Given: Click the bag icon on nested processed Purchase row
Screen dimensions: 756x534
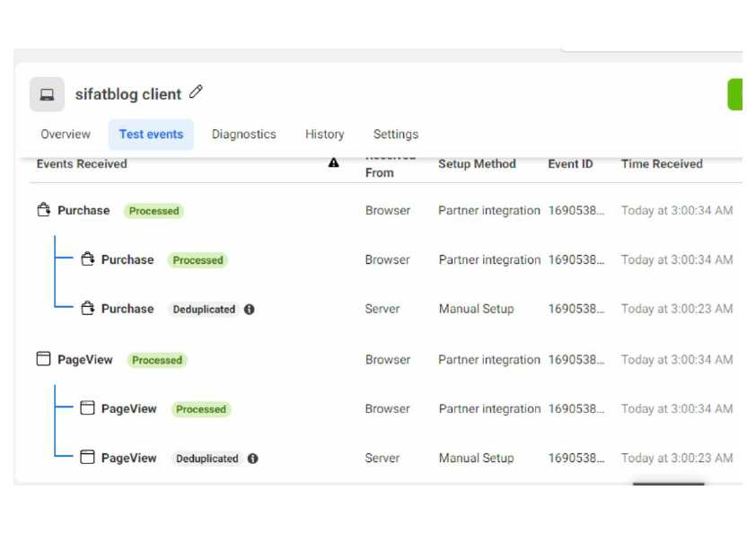Looking at the screenshot, I should tap(88, 258).
